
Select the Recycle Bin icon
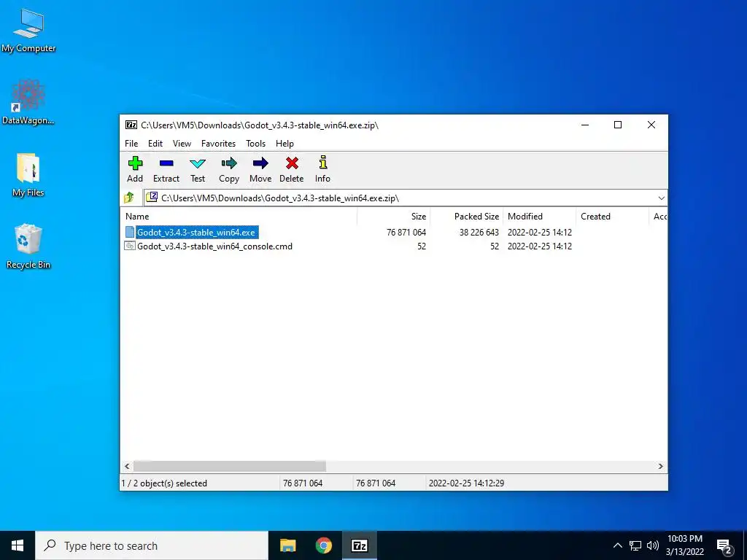click(x=28, y=246)
